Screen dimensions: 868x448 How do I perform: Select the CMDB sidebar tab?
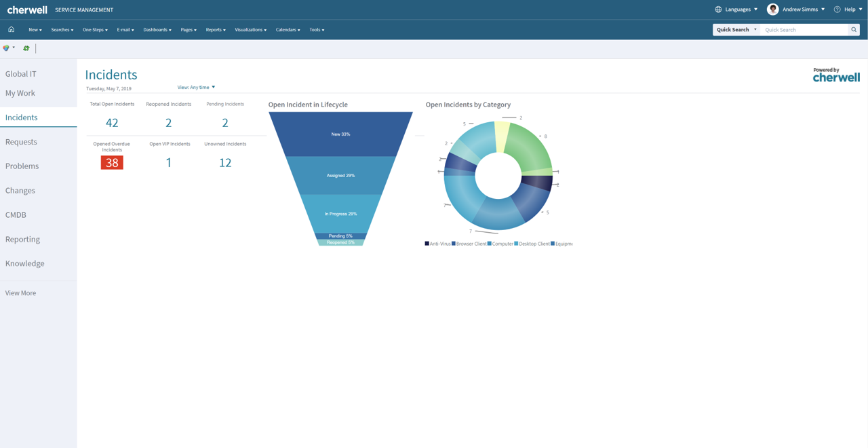[16, 214]
